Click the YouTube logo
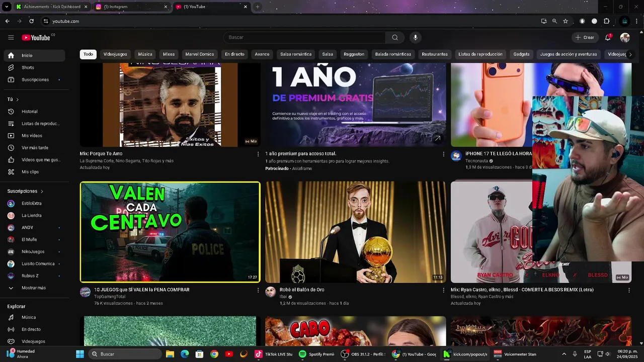 point(36,38)
